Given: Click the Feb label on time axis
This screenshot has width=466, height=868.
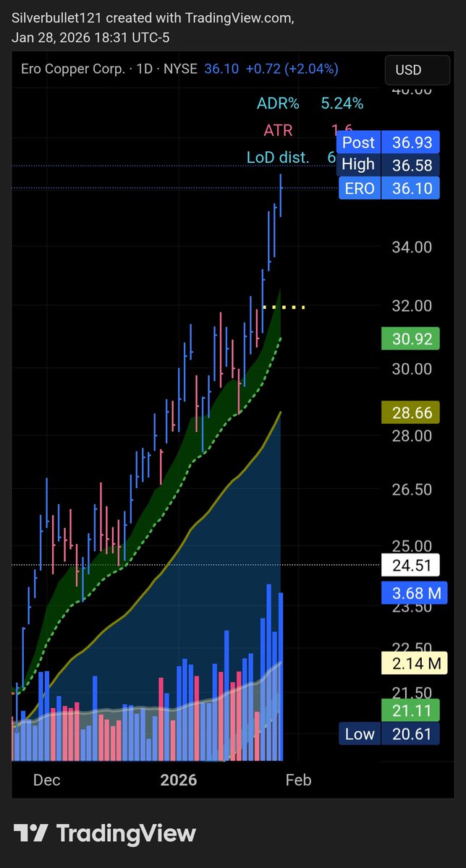Looking at the screenshot, I should pos(298,780).
